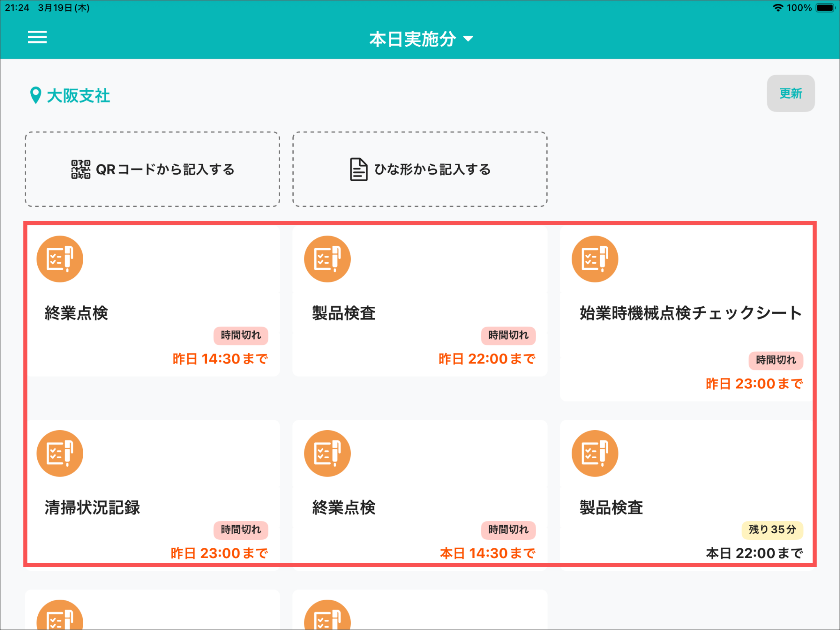
Task: Click checklist icon on 製品検査 昨日 22:00 card
Action: click(x=327, y=259)
